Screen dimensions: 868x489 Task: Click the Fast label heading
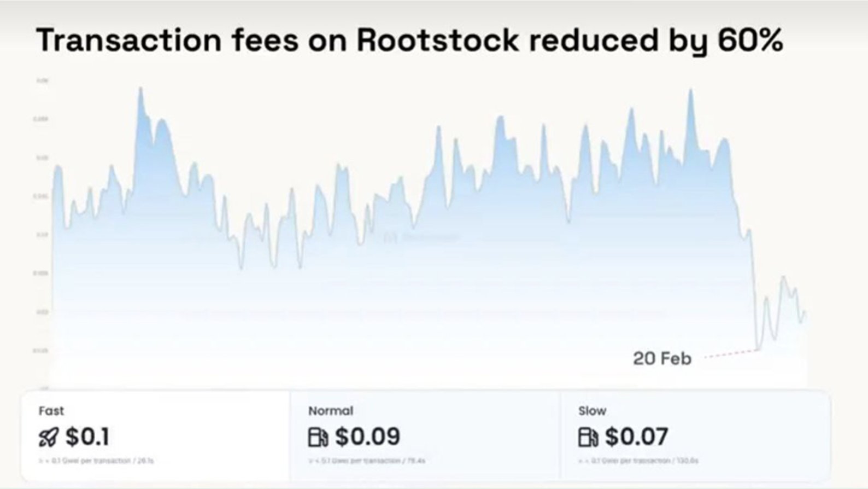click(51, 411)
